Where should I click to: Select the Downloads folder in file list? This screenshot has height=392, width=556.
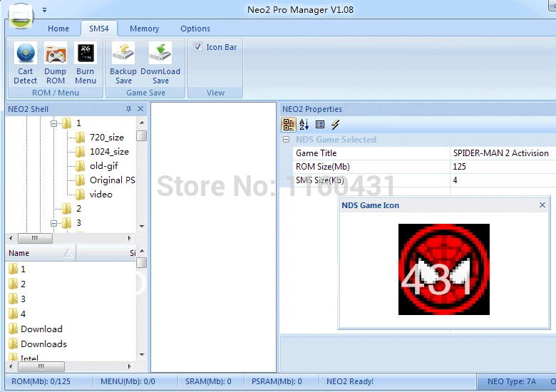click(43, 344)
